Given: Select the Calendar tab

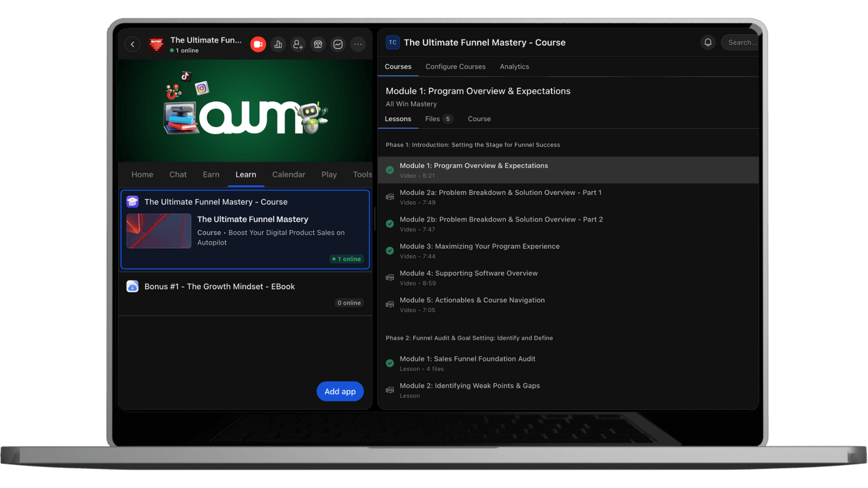Looking at the screenshot, I should 288,175.
